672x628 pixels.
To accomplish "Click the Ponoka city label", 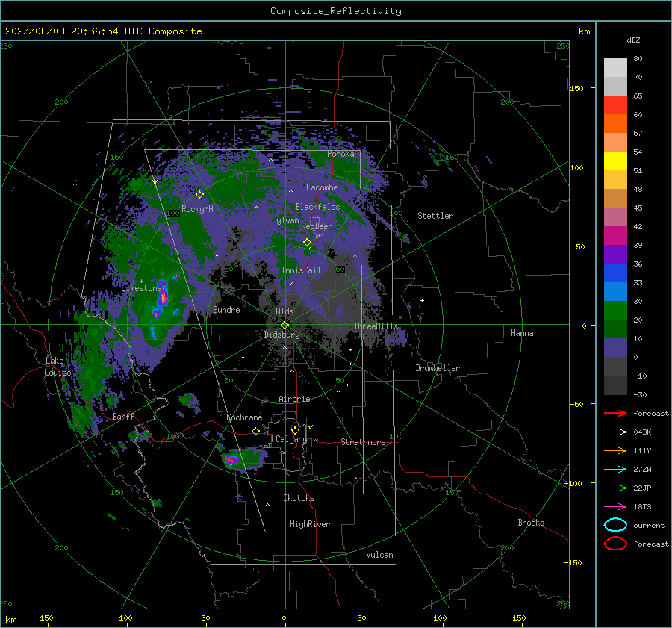I will 340,154.
